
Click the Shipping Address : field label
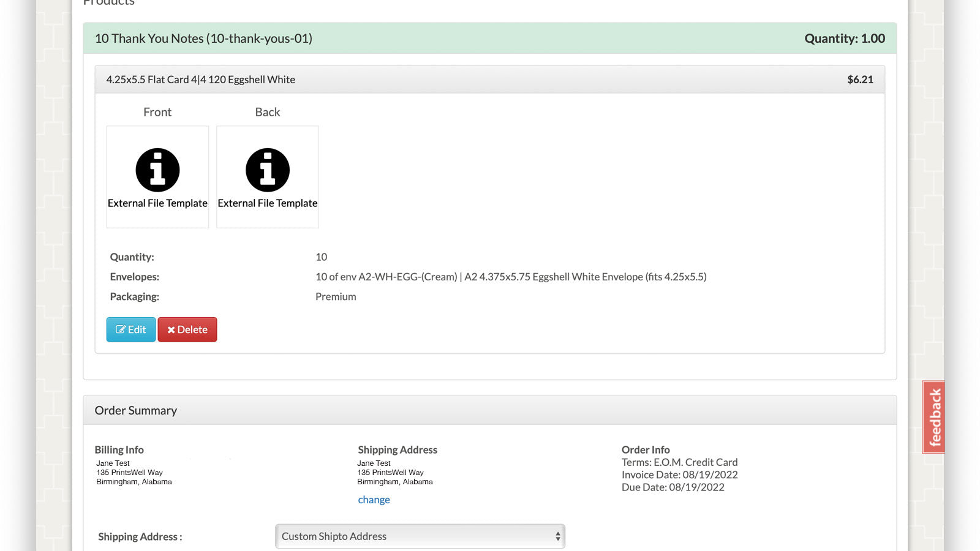(x=140, y=537)
